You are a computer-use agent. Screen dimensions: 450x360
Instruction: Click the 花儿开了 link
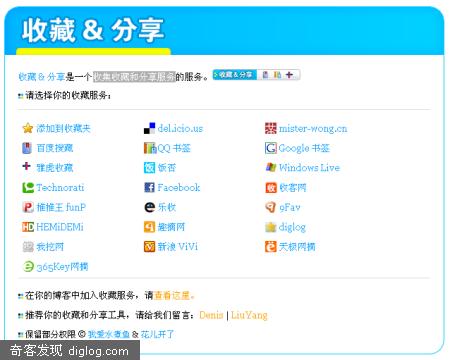pos(157,334)
